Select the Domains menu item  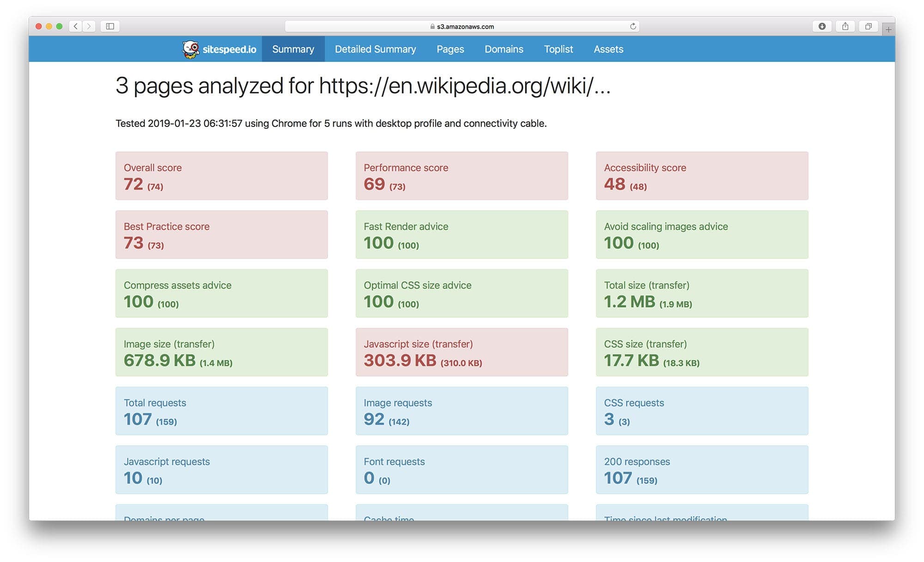tap(504, 49)
